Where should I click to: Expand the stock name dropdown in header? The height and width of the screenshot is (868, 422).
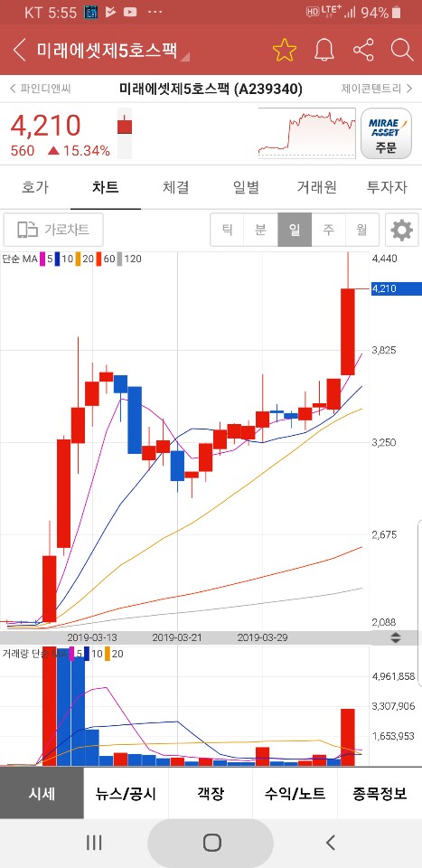[185, 57]
